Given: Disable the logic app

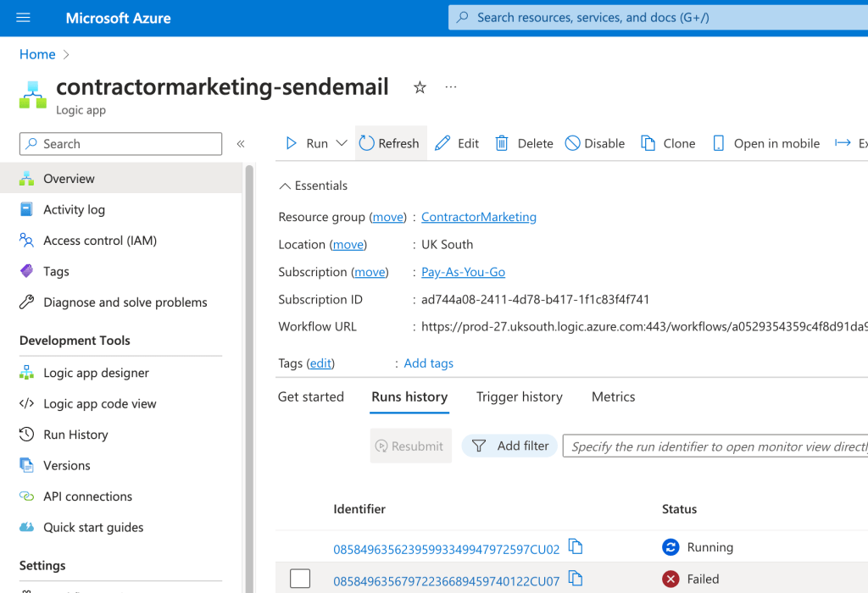Looking at the screenshot, I should [595, 143].
